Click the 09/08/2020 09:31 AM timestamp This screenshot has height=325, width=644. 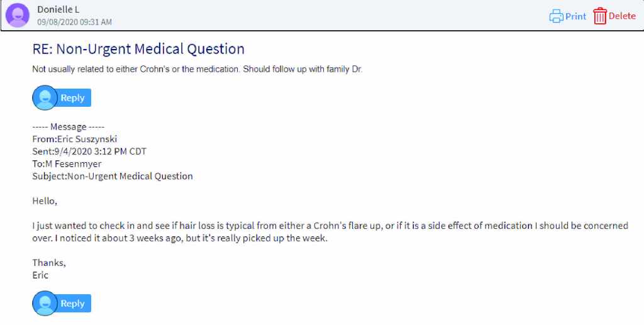tap(74, 22)
